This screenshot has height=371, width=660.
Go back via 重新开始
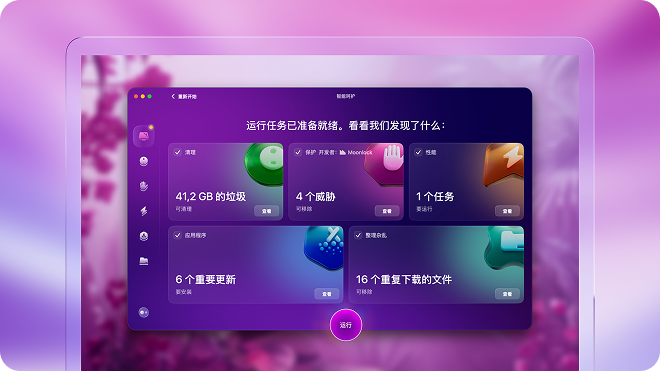184,96
